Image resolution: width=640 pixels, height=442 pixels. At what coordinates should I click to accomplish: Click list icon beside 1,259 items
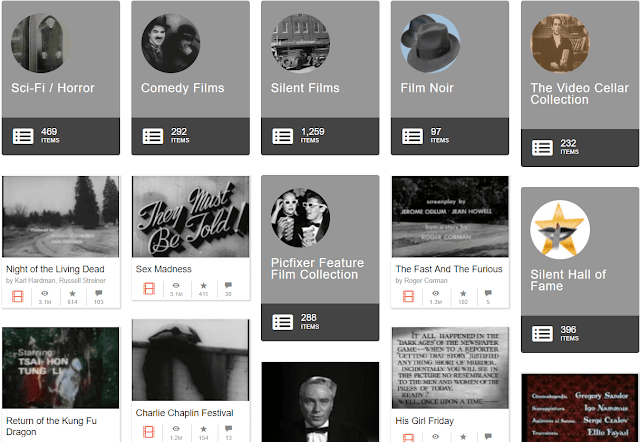click(282, 136)
